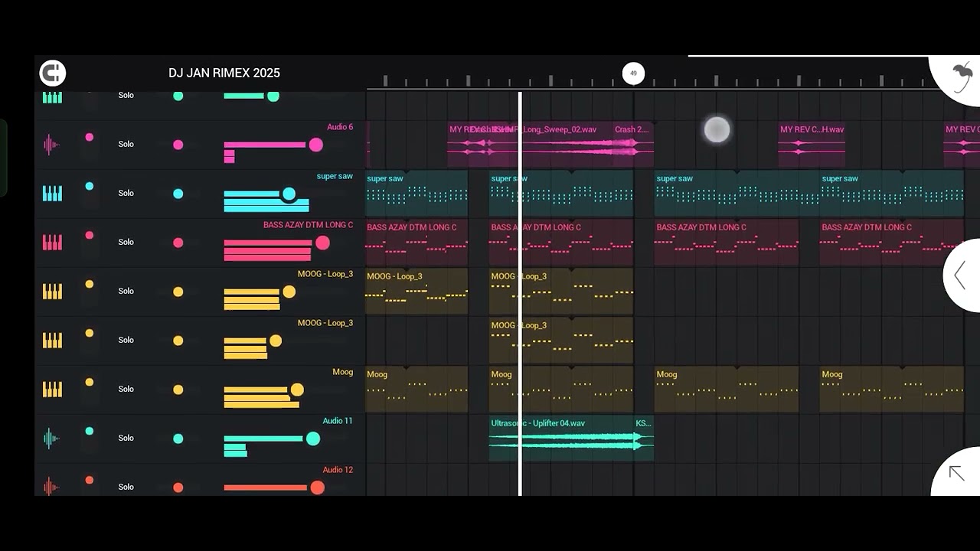The image size is (980, 551).
Task: Open the super saw piano track icon
Action: tap(52, 193)
